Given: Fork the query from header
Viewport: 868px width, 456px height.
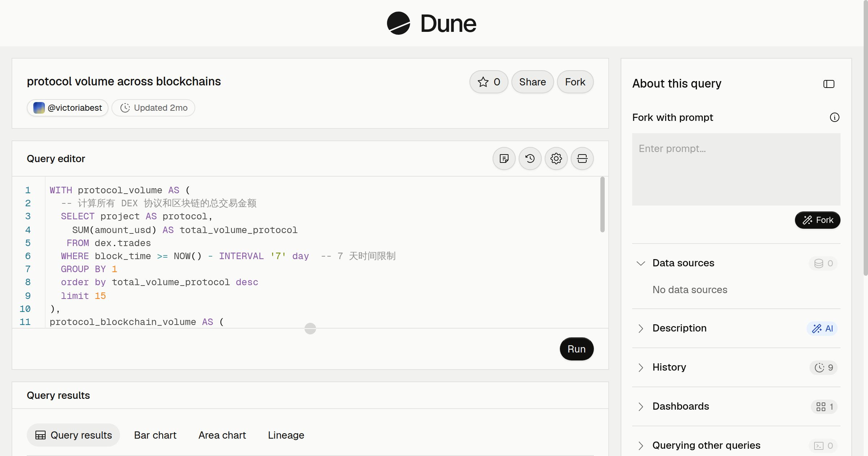Looking at the screenshot, I should [x=575, y=82].
